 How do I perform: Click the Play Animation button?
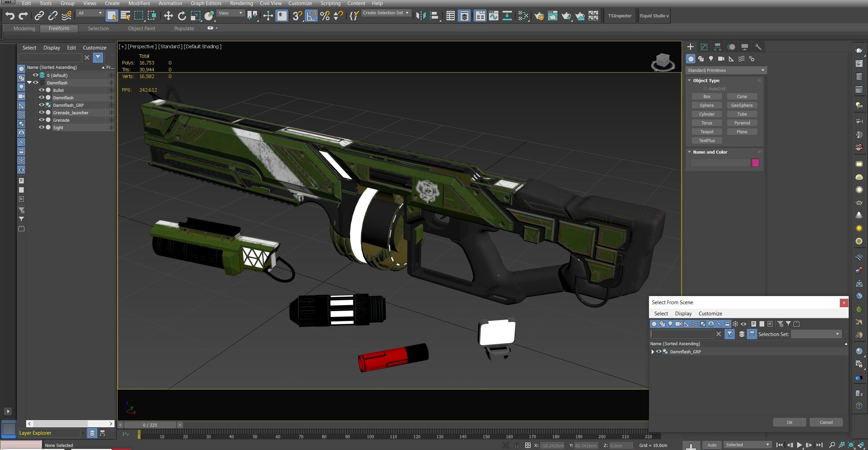799,445
